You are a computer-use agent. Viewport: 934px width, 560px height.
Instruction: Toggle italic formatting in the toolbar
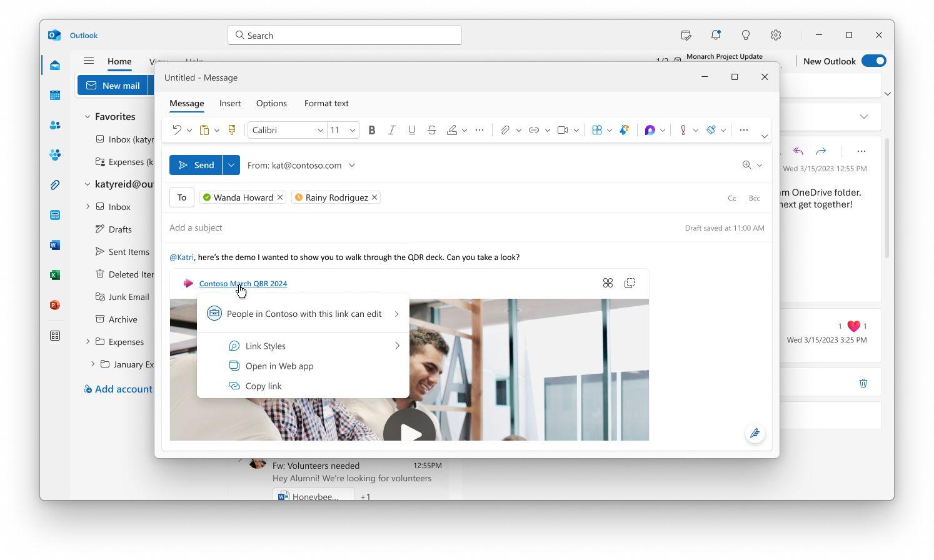(x=391, y=130)
